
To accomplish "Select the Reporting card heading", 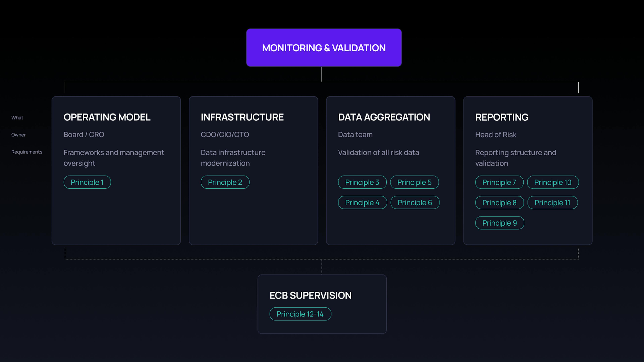I will point(501,117).
